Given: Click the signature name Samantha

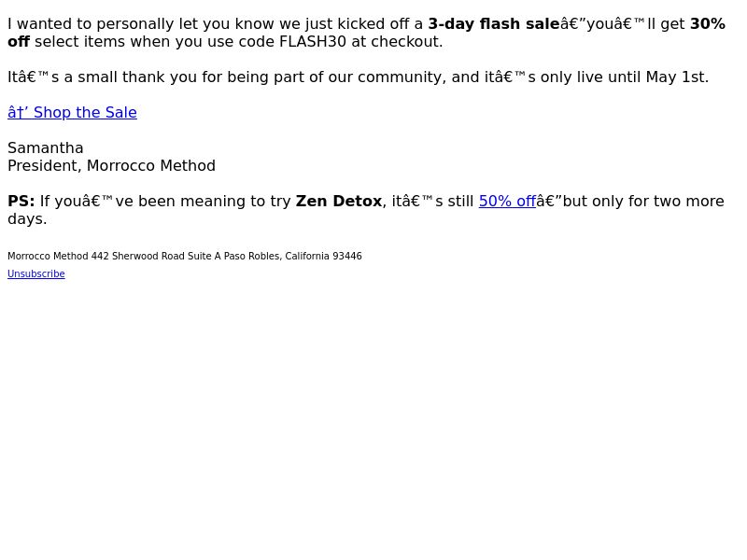Looking at the screenshot, I should click(45, 148).
